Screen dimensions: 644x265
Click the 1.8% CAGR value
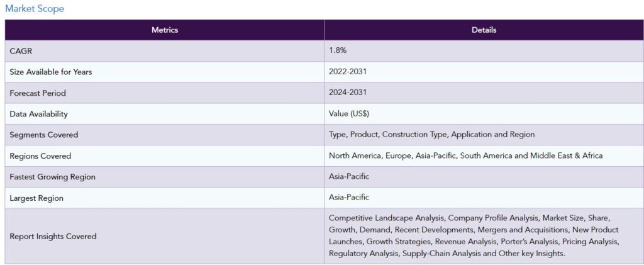coord(338,51)
